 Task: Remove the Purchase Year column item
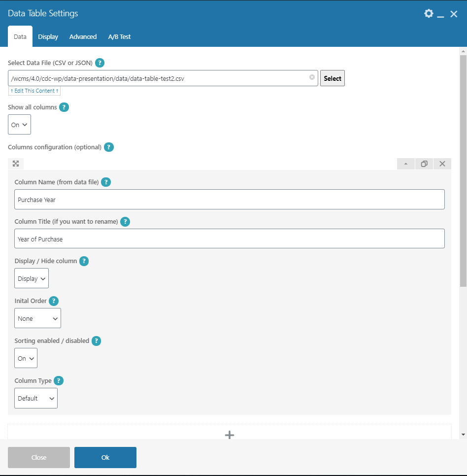click(x=442, y=164)
